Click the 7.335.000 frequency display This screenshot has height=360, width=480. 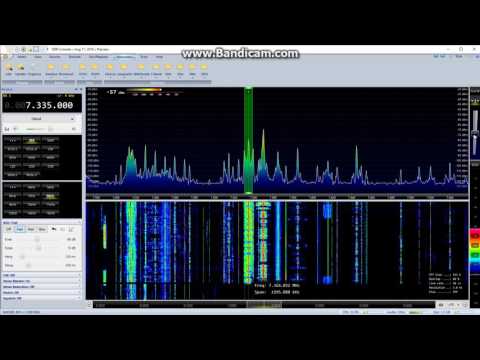click(x=42, y=105)
